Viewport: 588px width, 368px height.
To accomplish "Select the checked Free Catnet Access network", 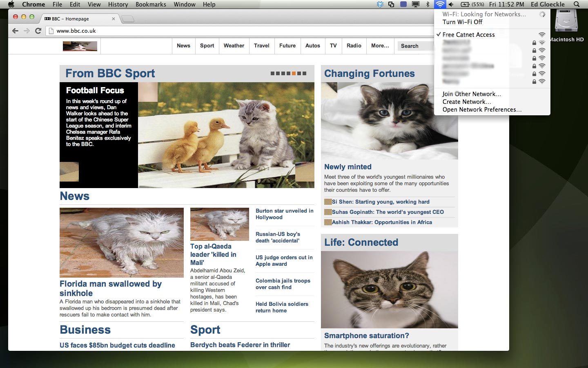I will (468, 35).
